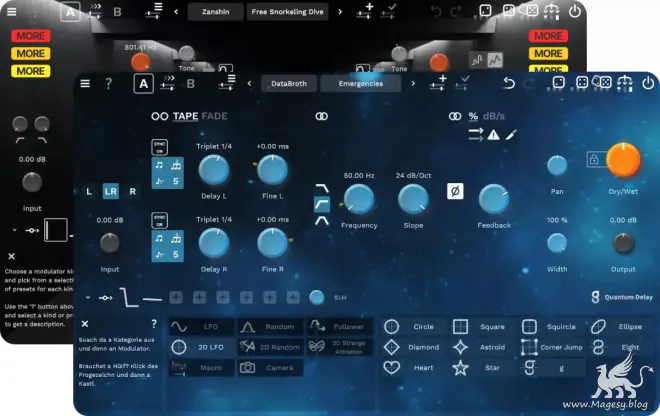Click the question mark help icon in the toolbar
Viewport: 660px width, 416px height.
108,83
